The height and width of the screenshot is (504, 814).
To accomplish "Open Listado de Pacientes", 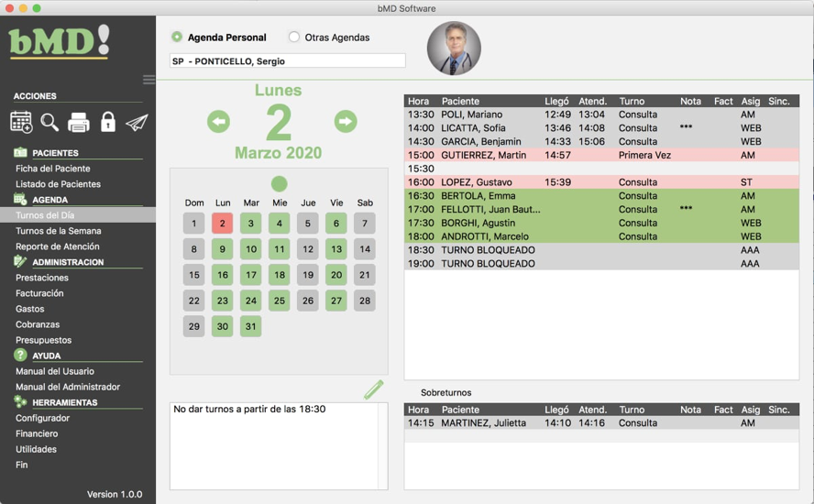I will (x=58, y=184).
